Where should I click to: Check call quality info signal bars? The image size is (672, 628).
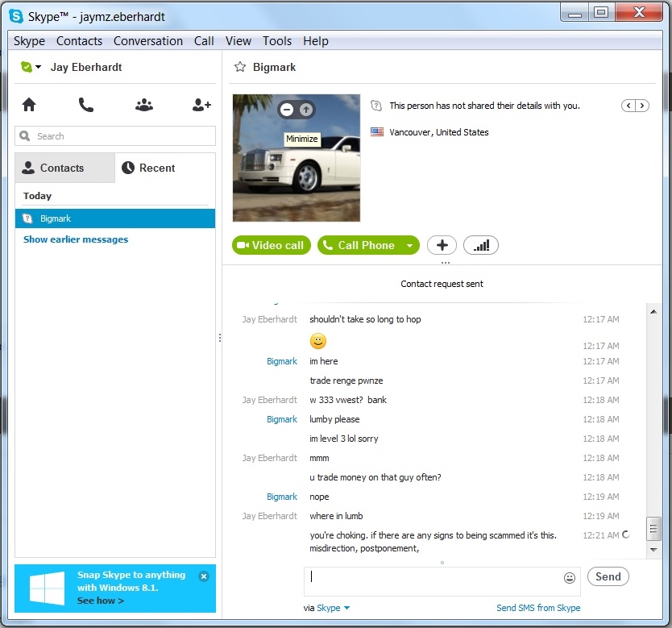point(481,245)
